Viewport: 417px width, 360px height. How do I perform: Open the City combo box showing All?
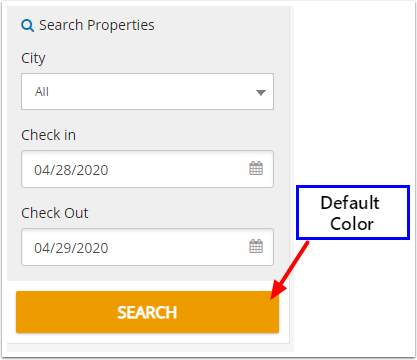coord(147,92)
